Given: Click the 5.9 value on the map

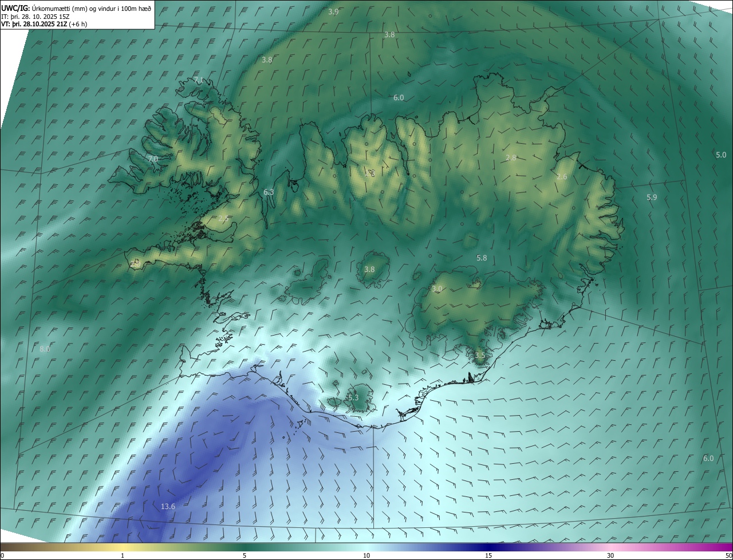Looking at the screenshot, I should click(652, 197).
